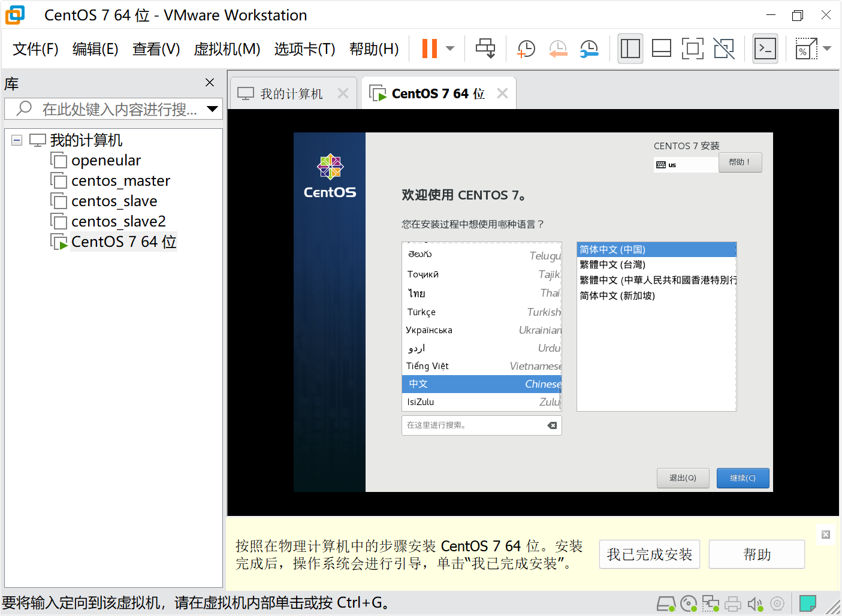842x616 pixels.
Task: Enter full screen mode
Action: point(693,49)
